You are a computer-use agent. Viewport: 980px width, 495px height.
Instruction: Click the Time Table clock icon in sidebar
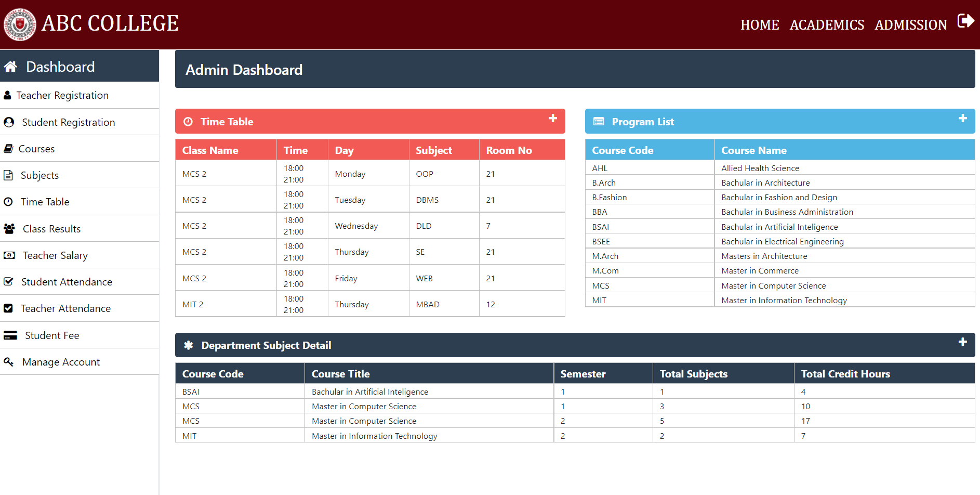point(8,201)
